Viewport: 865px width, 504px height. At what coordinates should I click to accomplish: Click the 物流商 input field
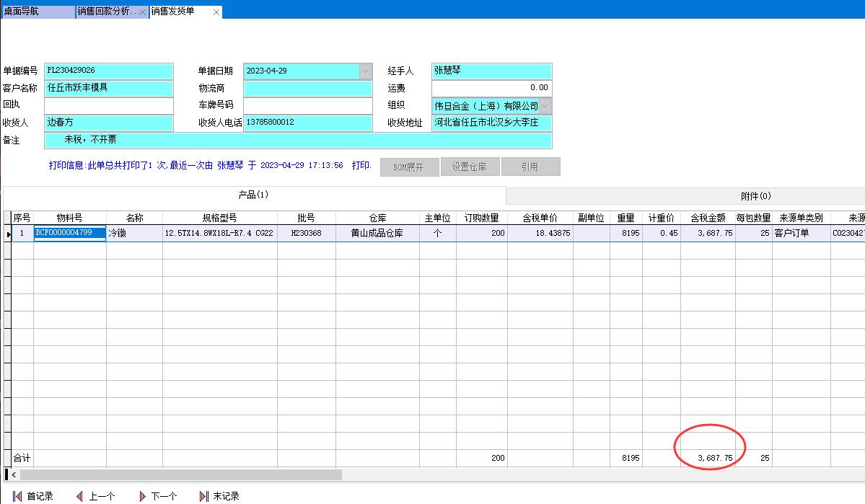(x=307, y=88)
